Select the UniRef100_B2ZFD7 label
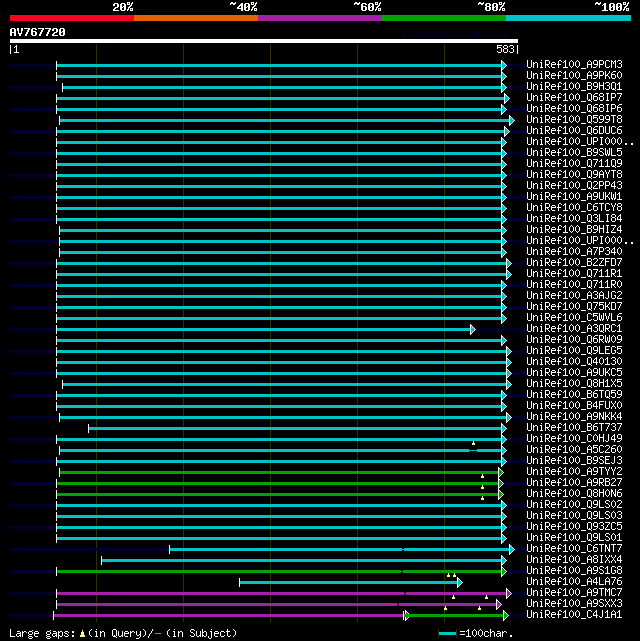The height and width of the screenshot is (641, 640). (574, 262)
